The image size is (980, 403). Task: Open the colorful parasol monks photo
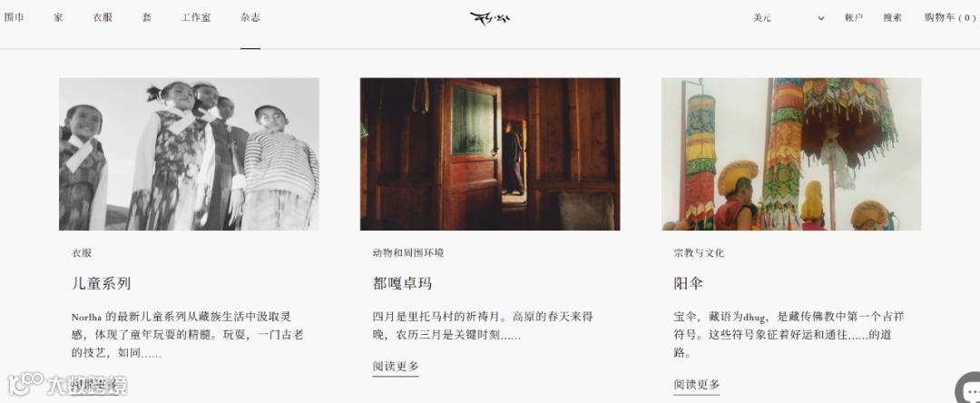pyautogui.click(x=791, y=153)
